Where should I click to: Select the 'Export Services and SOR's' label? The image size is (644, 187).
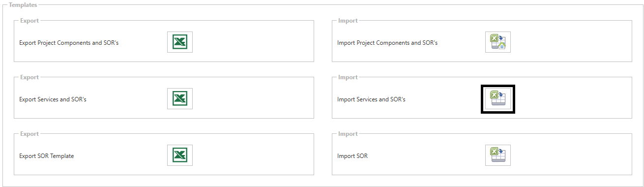(53, 99)
